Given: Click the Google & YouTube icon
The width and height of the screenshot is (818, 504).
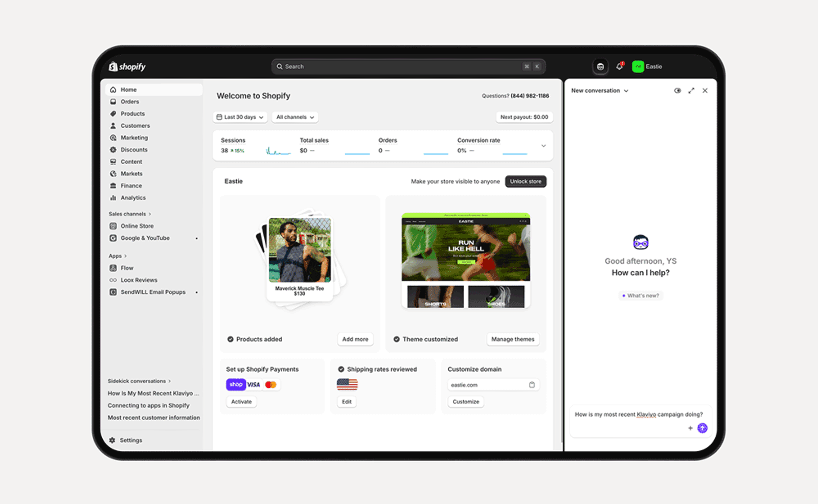Looking at the screenshot, I should [x=113, y=238].
